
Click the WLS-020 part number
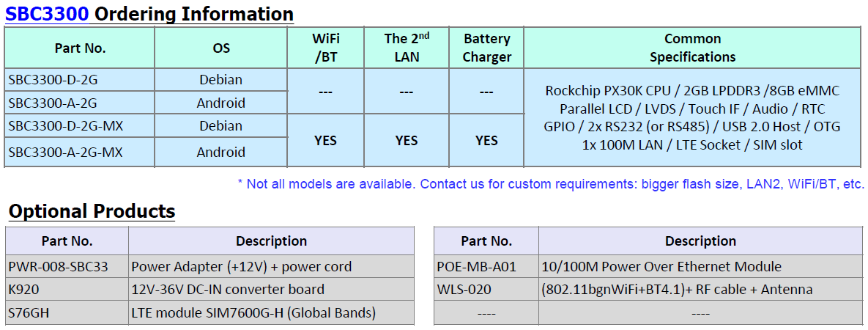pos(464,290)
